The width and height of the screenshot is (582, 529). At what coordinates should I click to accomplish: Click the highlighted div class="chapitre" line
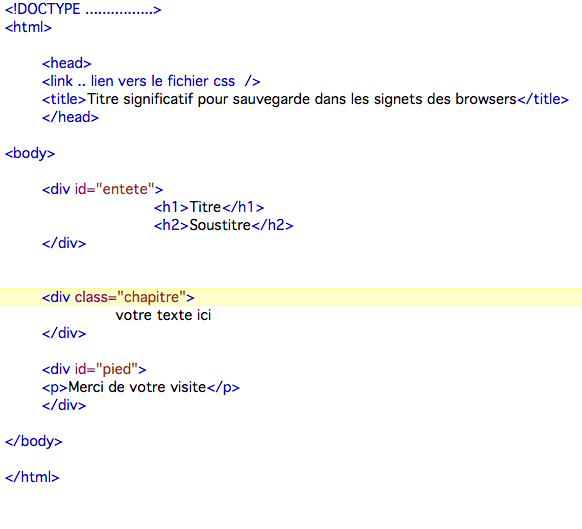coord(291,297)
